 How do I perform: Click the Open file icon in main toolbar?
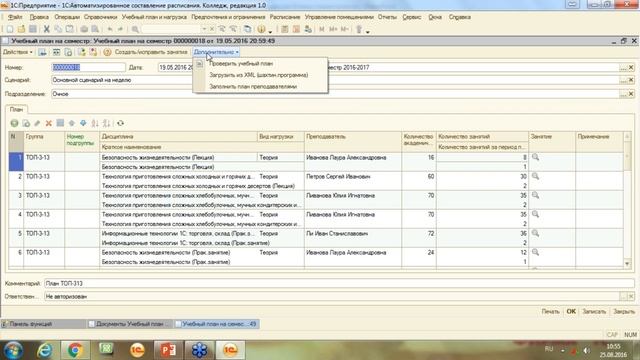coord(21,29)
